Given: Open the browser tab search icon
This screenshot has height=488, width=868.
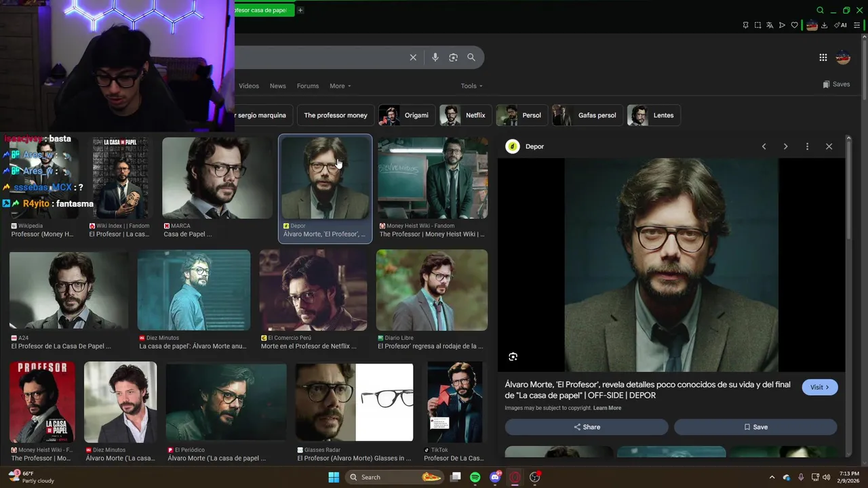Looking at the screenshot, I should [821, 10].
